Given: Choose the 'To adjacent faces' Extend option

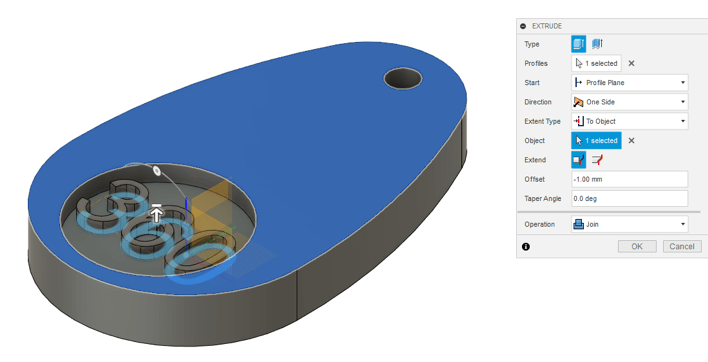Looking at the screenshot, I should (x=597, y=160).
